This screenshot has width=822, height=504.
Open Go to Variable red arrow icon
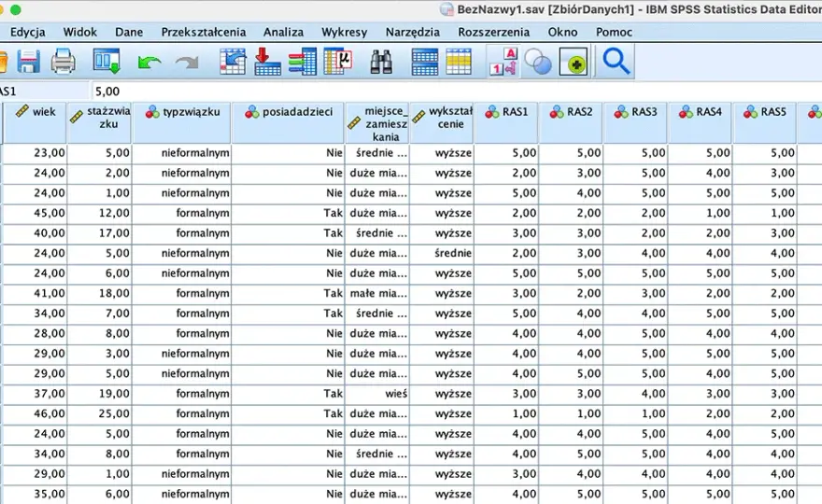pos(267,62)
